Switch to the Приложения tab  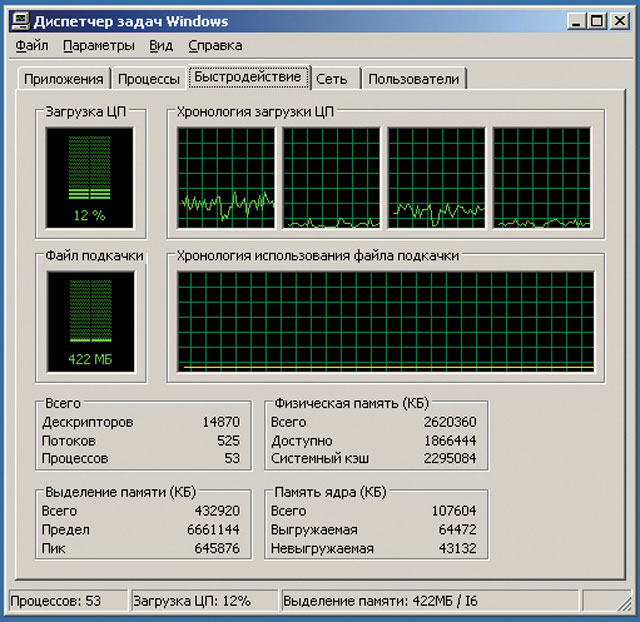tap(64, 79)
